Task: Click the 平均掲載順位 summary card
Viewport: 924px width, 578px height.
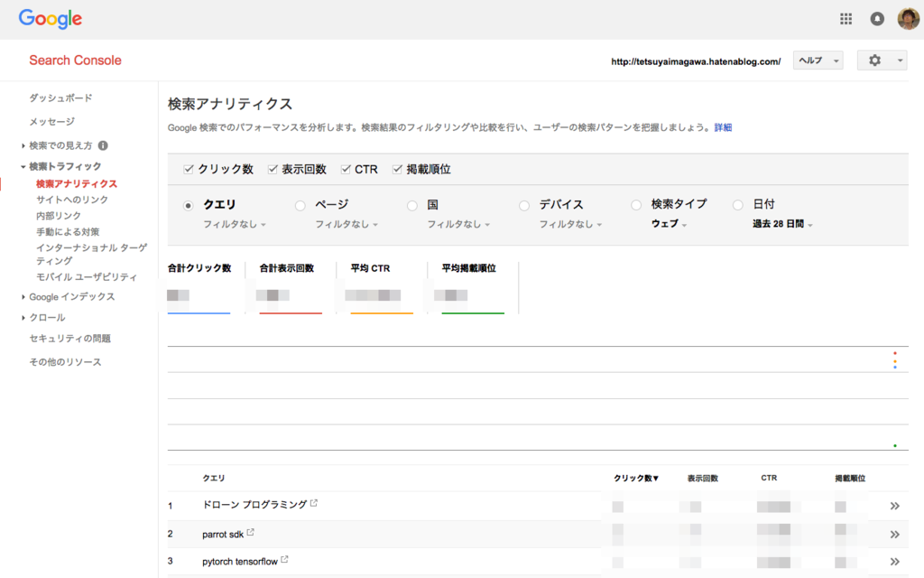Action: (473, 288)
